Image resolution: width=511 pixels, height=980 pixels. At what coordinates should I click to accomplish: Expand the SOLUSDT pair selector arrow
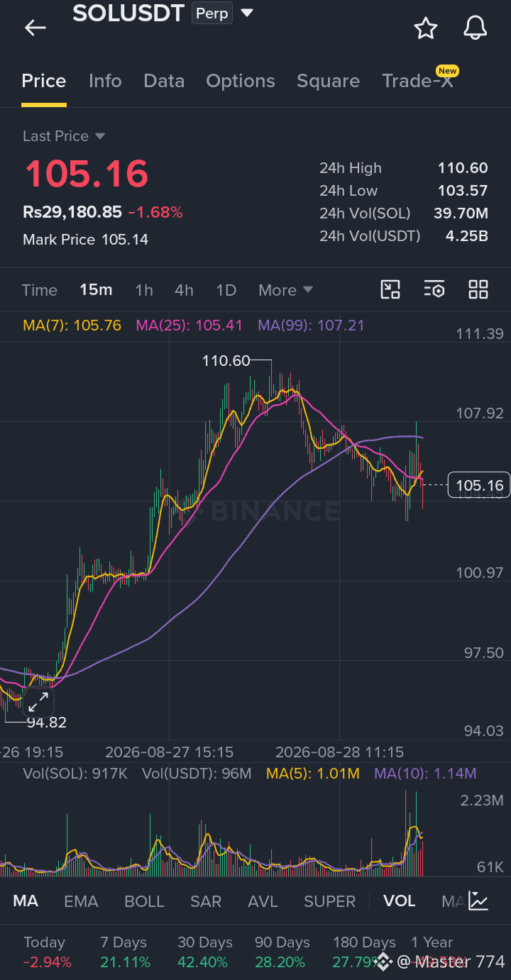246,13
